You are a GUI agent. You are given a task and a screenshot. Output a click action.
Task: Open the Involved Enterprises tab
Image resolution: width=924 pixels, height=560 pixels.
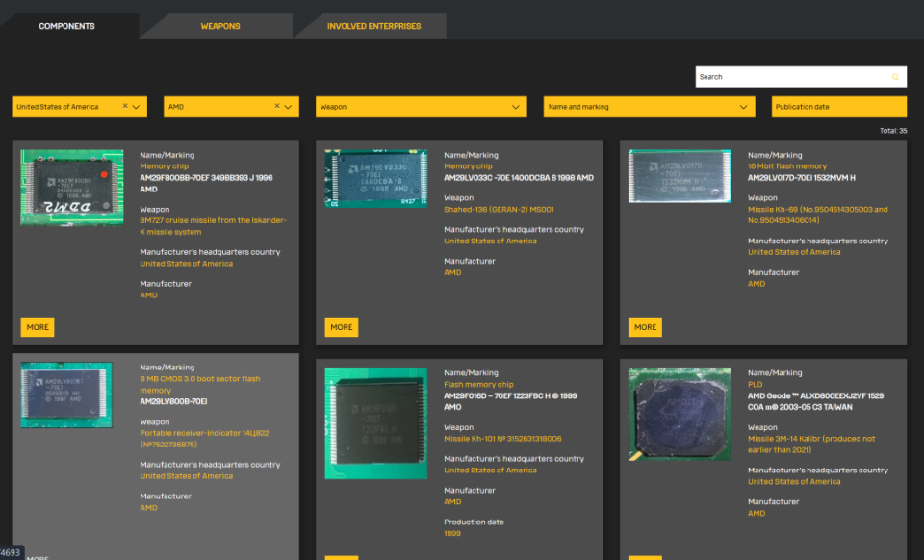373,26
